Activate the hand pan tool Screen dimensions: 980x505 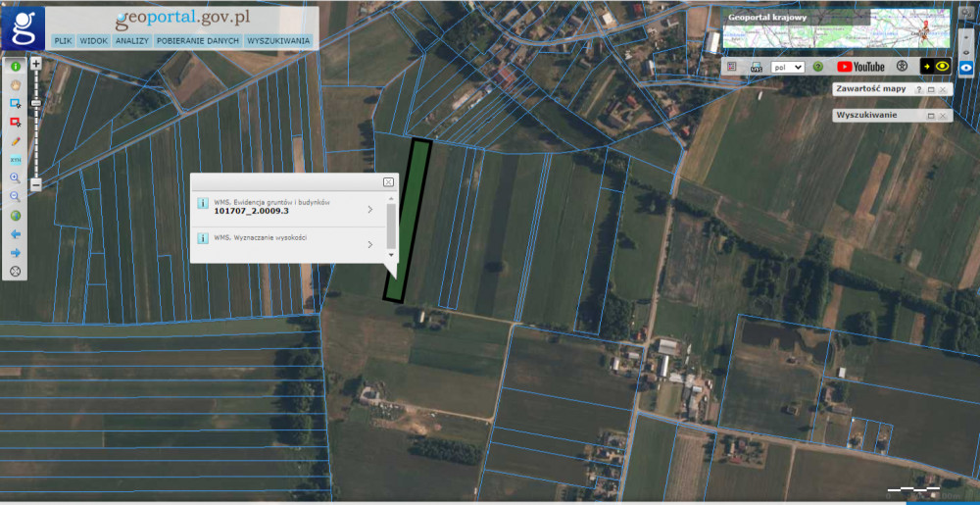[16, 84]
